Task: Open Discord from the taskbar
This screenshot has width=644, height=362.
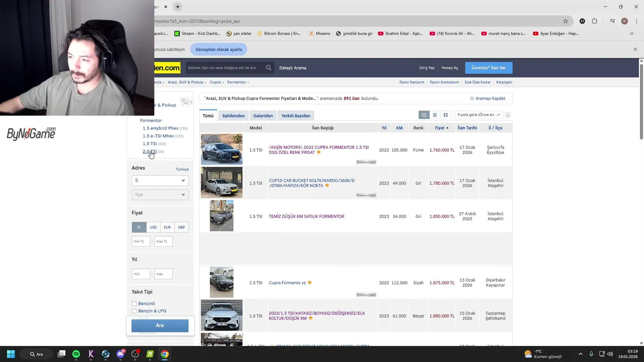Action: point(120,354)
